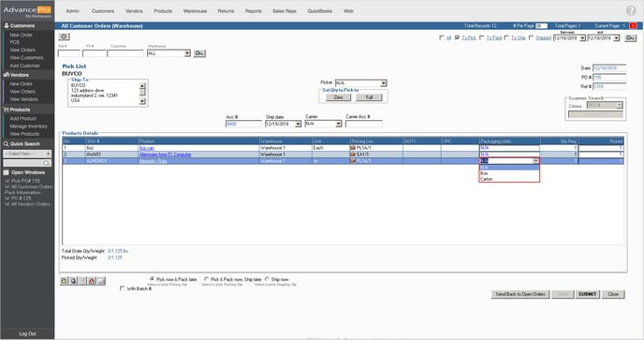Click the Carrier Acc # input field
The width and height of the screenshot is (644, 340).
point(364,124)
